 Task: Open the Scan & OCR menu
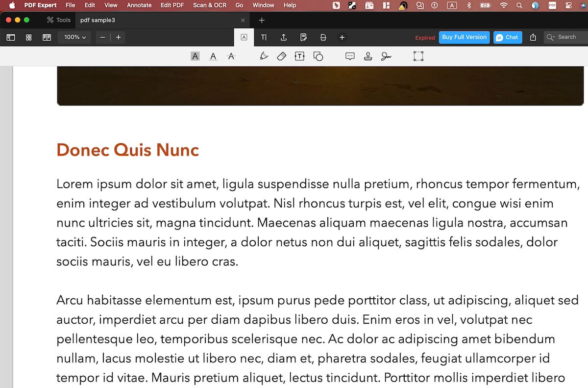pyautogui.click(x=209, y=5)
